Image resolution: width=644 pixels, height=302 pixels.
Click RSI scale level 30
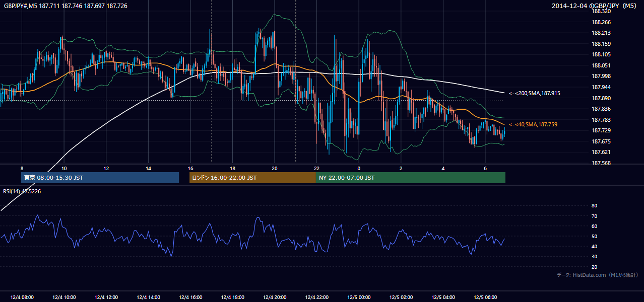tap(594, 257)
